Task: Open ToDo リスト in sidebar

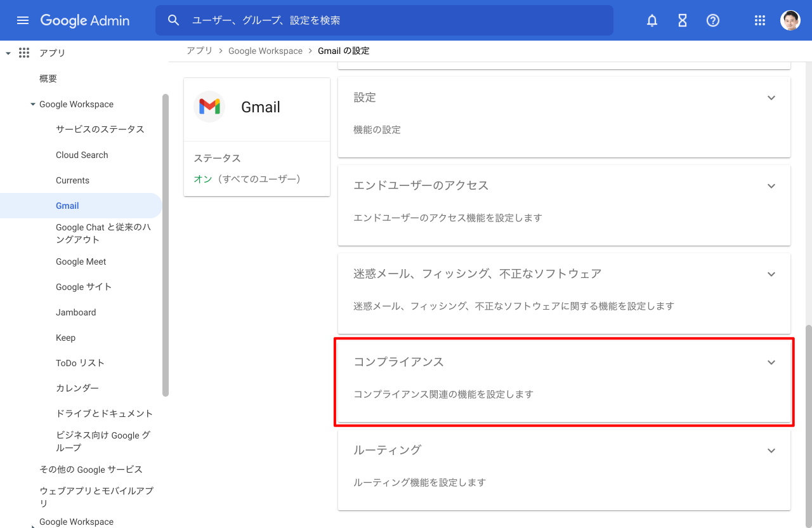Action: (80, 363)
